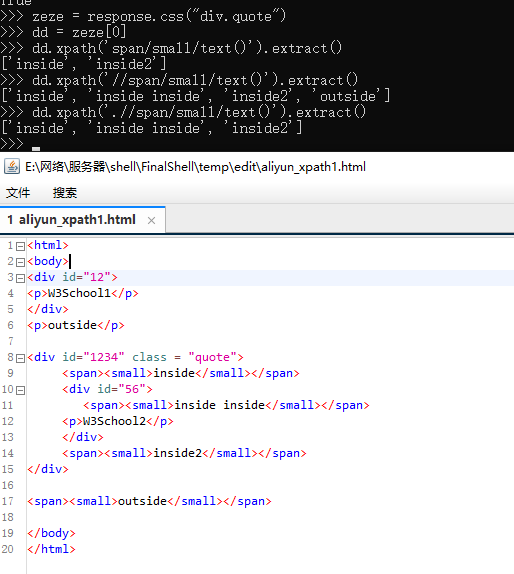Click the ['inside', 'inside2'] terminal output
514x574 pixels.
tap(83, 64)
